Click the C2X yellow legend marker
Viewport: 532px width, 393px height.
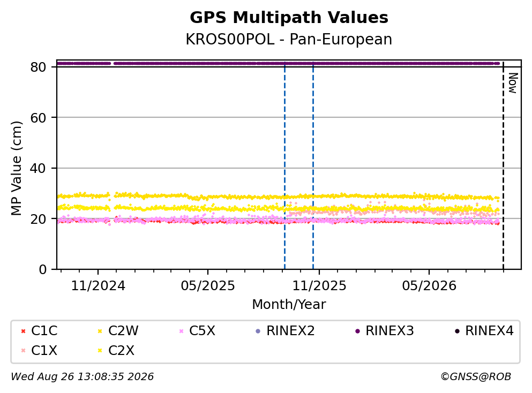pyautogui.click(x=100, y=350)
